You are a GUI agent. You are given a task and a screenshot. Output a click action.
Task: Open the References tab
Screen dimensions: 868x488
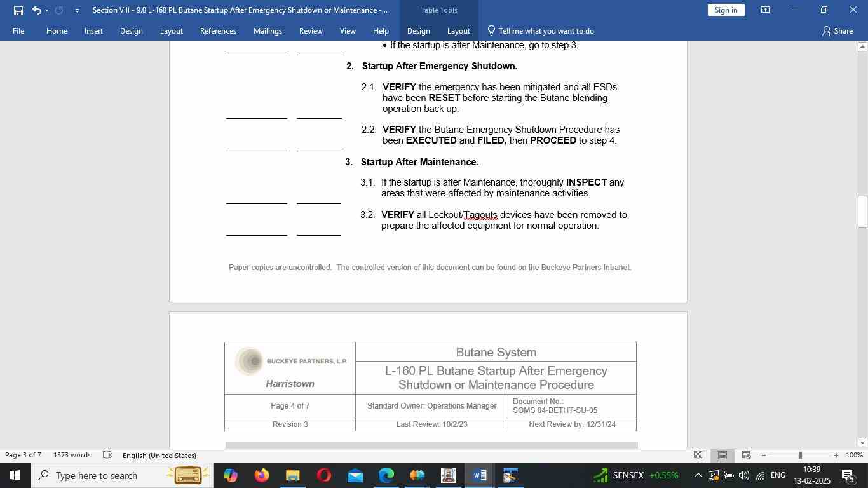218,30
